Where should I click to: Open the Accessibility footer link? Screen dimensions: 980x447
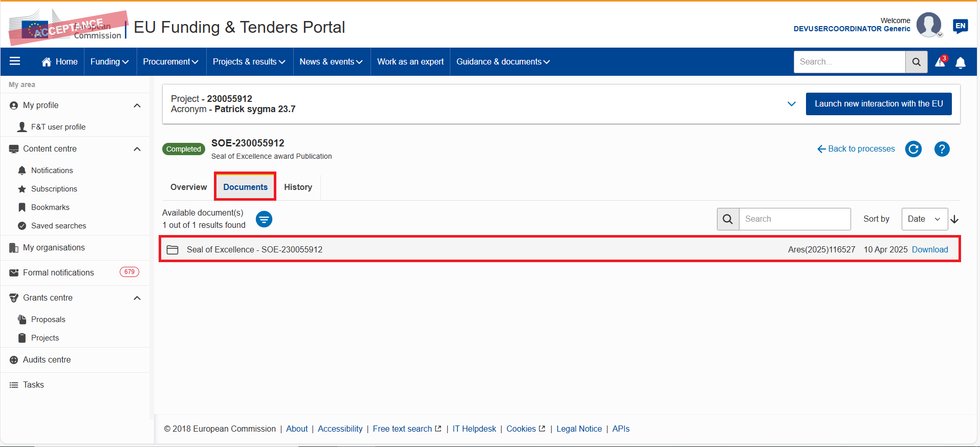click(340, 429)
